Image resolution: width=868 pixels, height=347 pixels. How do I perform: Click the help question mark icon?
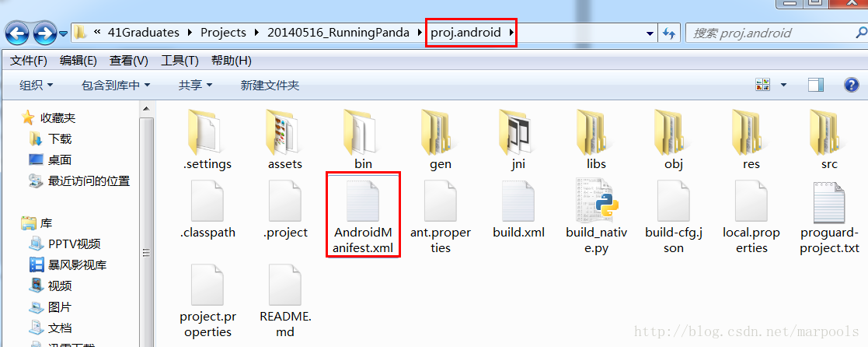pos(851,85)
